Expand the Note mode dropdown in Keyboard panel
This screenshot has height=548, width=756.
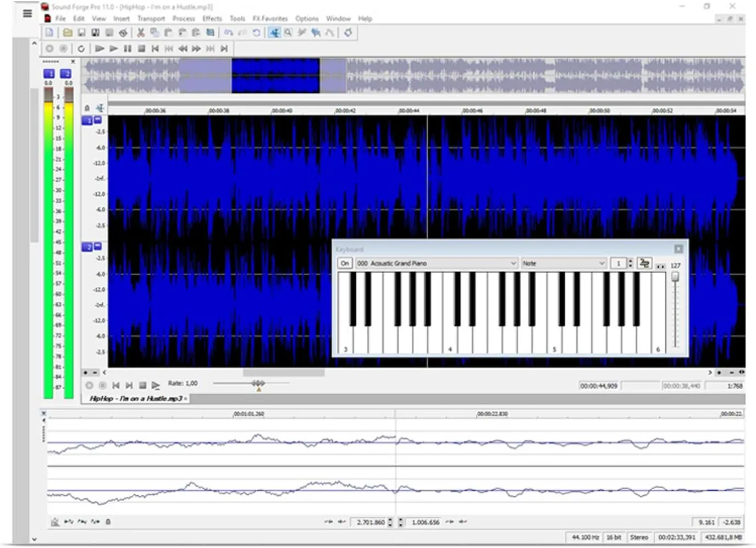[x=601, y=263]
